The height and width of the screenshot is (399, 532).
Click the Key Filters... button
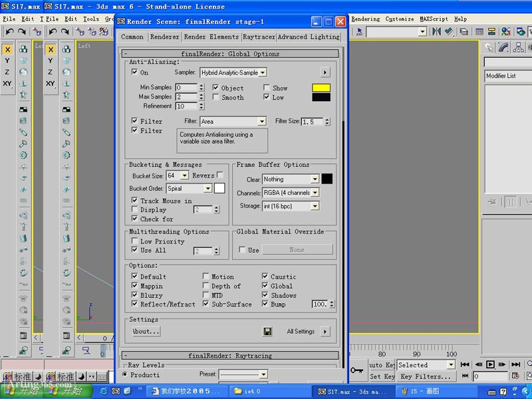pos(426,376)
